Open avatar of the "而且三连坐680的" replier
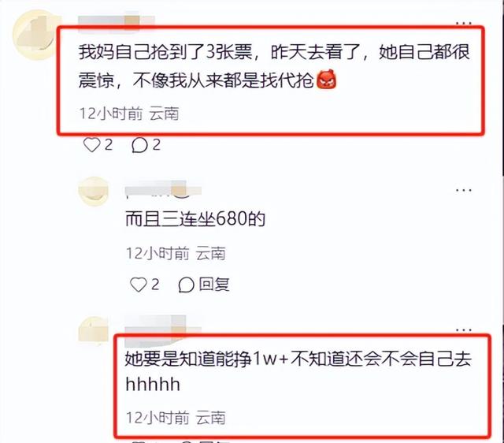 [x=94, y=192]
